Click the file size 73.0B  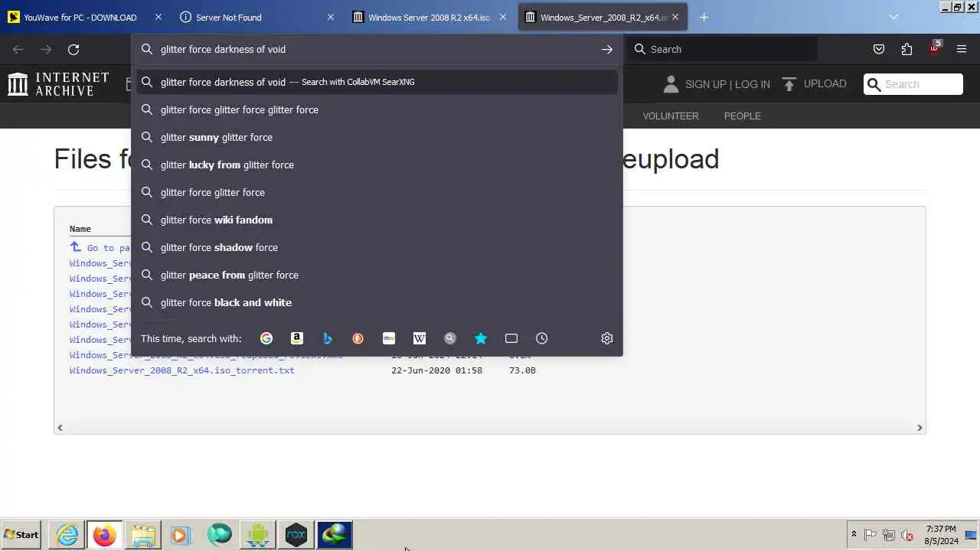click(x=522, y=370)
